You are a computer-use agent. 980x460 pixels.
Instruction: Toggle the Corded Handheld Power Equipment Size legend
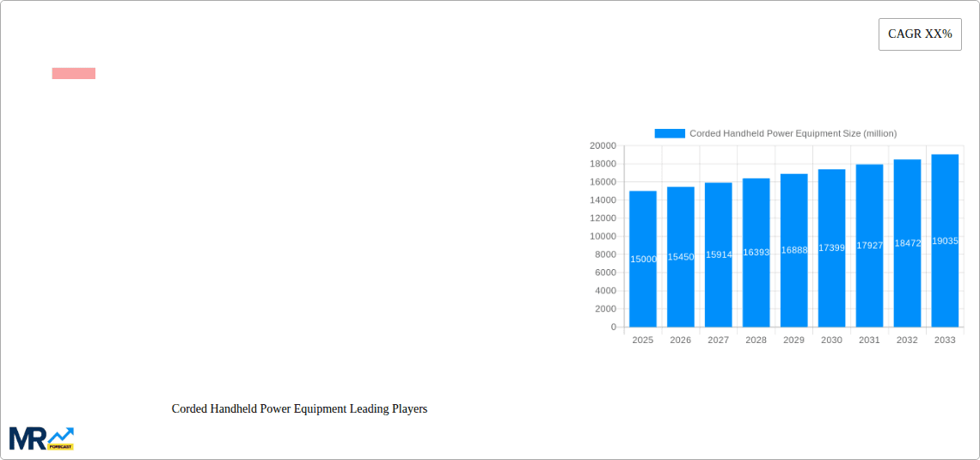point(775,134)
